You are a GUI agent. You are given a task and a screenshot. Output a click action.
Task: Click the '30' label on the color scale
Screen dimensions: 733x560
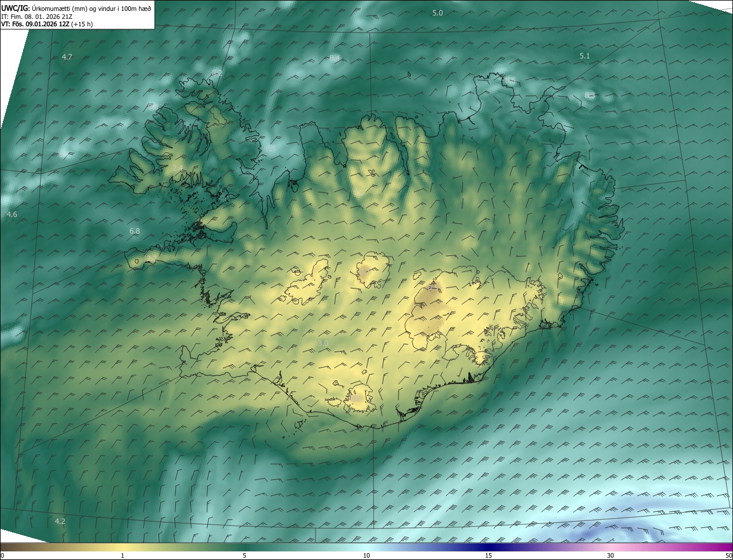(x=610, y=555)
